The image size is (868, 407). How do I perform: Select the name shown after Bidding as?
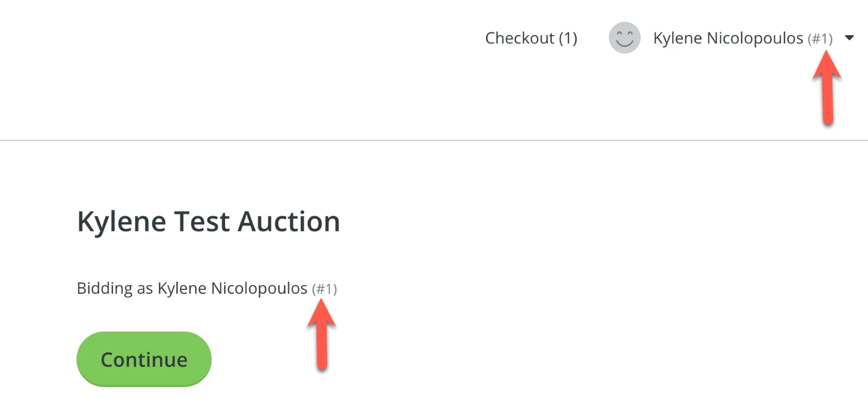(x=232, y=288)
